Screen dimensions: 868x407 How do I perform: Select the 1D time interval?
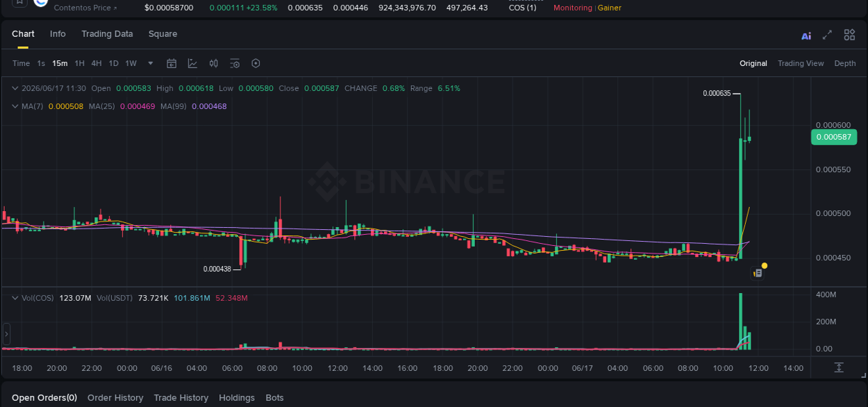(113, 63)
